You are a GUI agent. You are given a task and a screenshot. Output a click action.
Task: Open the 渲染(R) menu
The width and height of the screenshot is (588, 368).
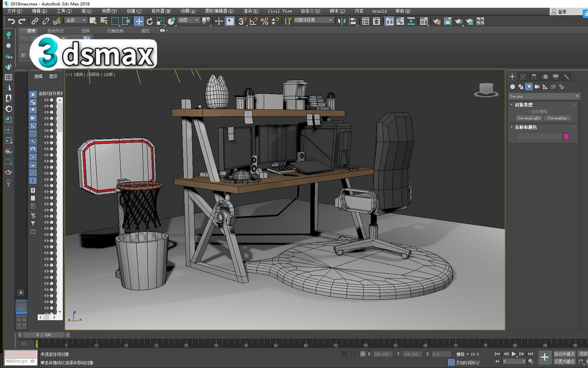pyautogui.click(x=251, y=11)
